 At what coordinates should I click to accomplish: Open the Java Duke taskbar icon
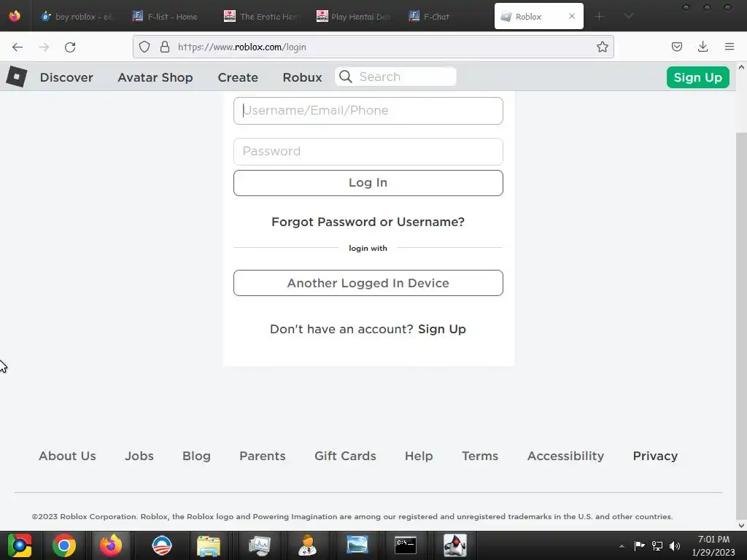tap(454, 545)
